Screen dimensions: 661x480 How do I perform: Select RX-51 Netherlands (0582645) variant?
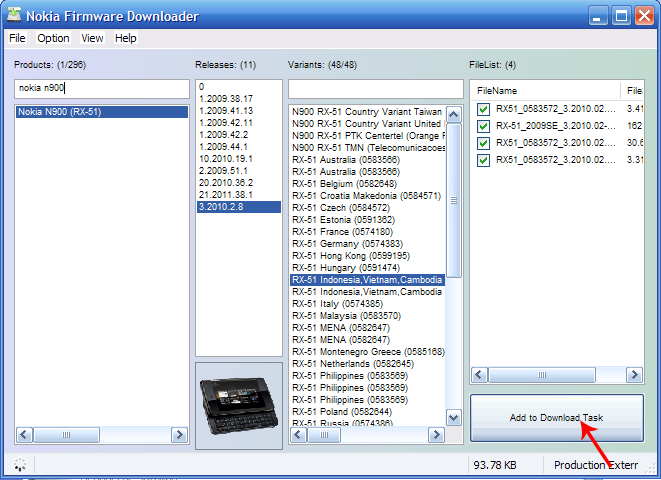point(367,364)
